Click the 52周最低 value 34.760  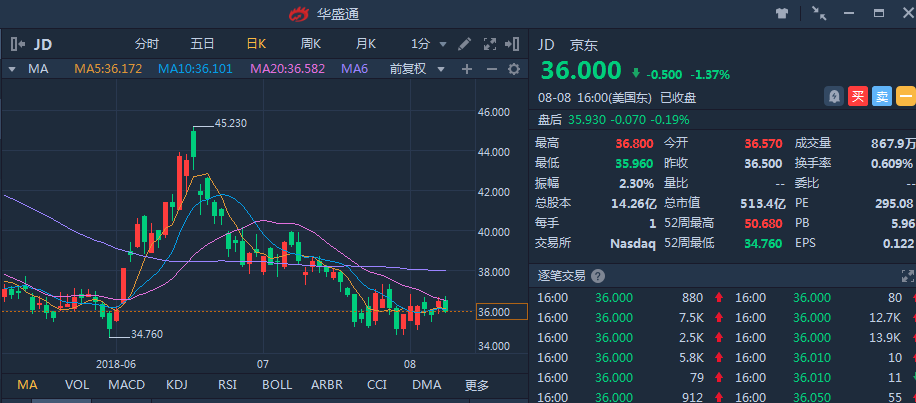coord(763,243)
